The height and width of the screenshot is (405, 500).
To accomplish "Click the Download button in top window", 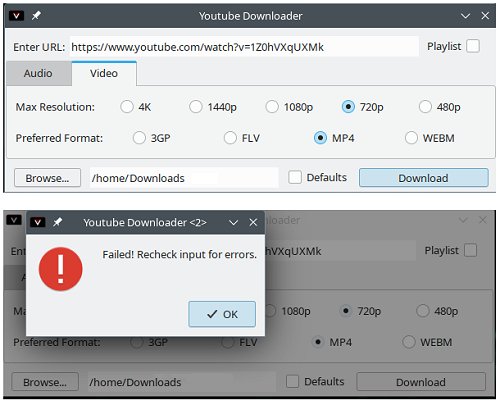I will click(423, 178).
